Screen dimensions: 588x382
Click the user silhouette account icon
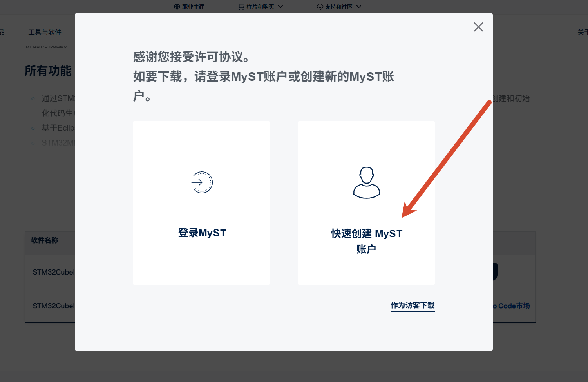(x=367, y=182)
